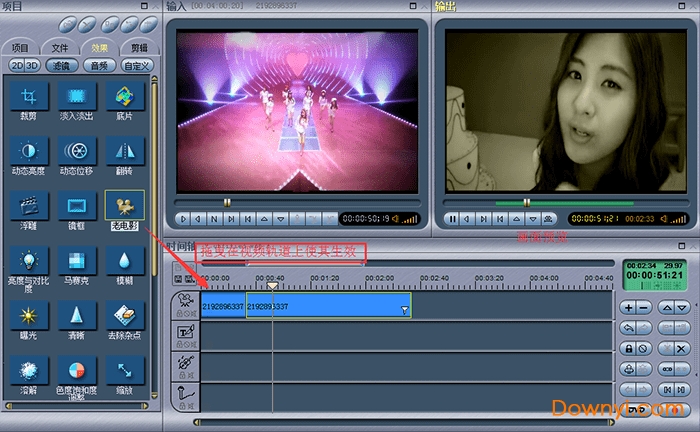The image size is (700, 432).
Task: Select the 翻转 flip effect icon
Action: 124,150
